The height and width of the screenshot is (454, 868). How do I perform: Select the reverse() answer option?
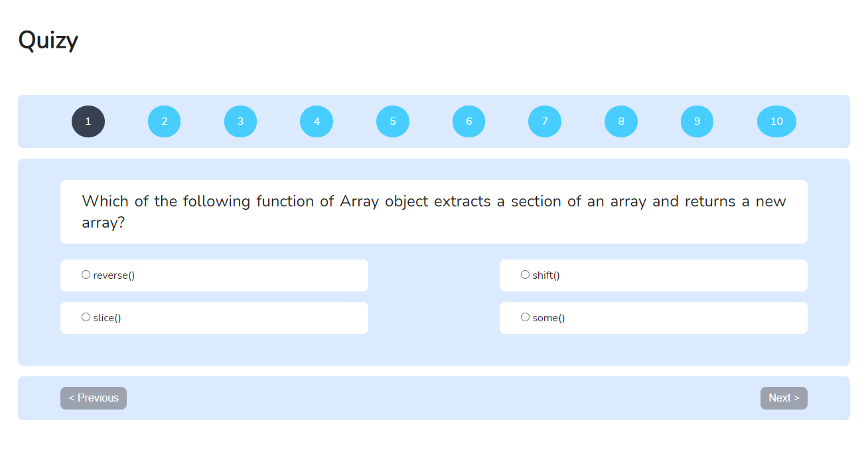(x=86, y=274)
